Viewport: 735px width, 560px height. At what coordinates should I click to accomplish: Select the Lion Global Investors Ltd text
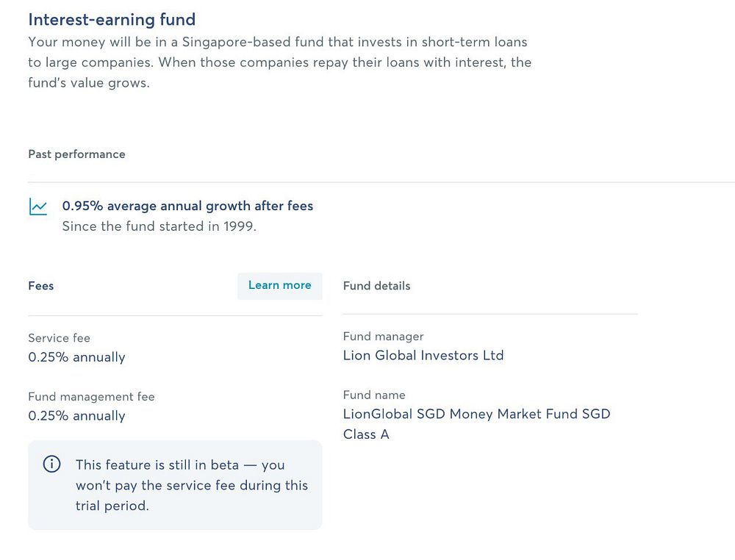[x=423, y=356]
